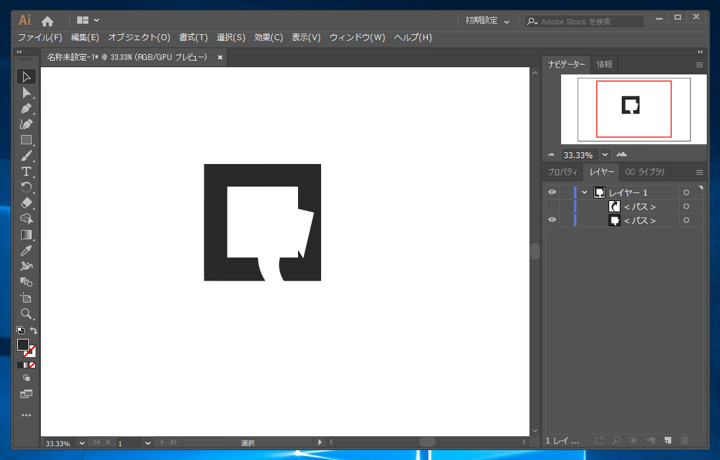
Task: Delete selection with the trash icon
Action: (685, 441)
